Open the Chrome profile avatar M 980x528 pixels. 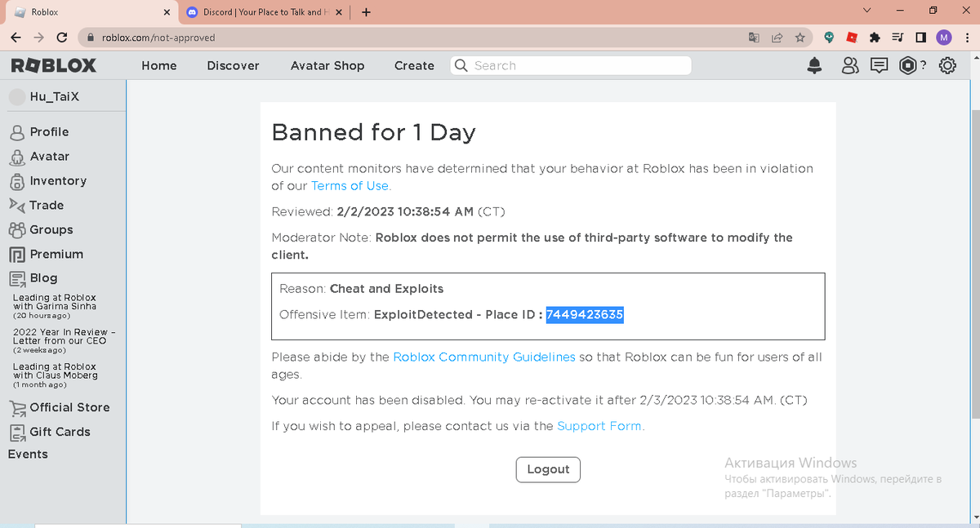944,37
